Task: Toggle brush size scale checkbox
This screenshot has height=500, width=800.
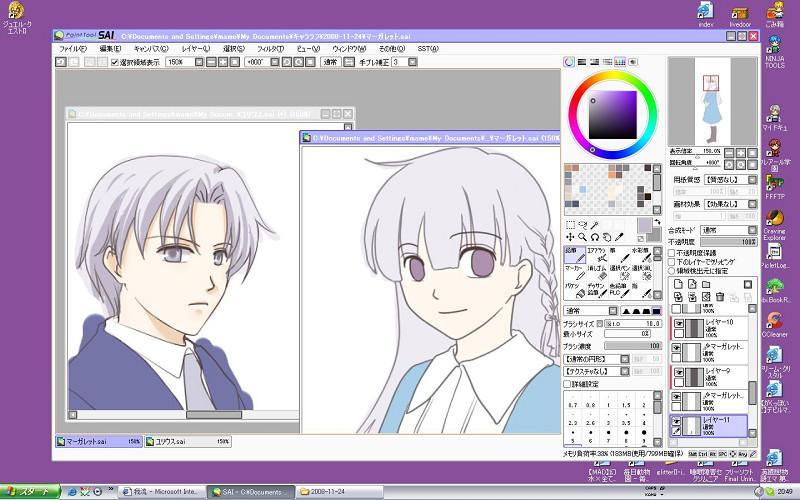Action: click(x=599, y=324)
